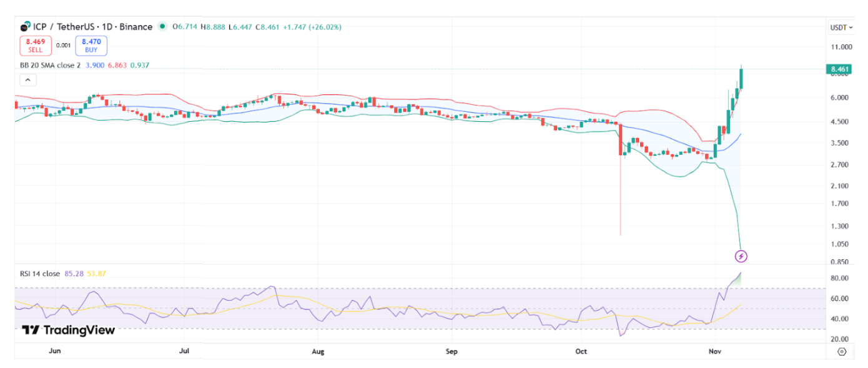Open time axis settings gear icon
868x368 pixels.
pyautogui.click(x=841, y=352)
